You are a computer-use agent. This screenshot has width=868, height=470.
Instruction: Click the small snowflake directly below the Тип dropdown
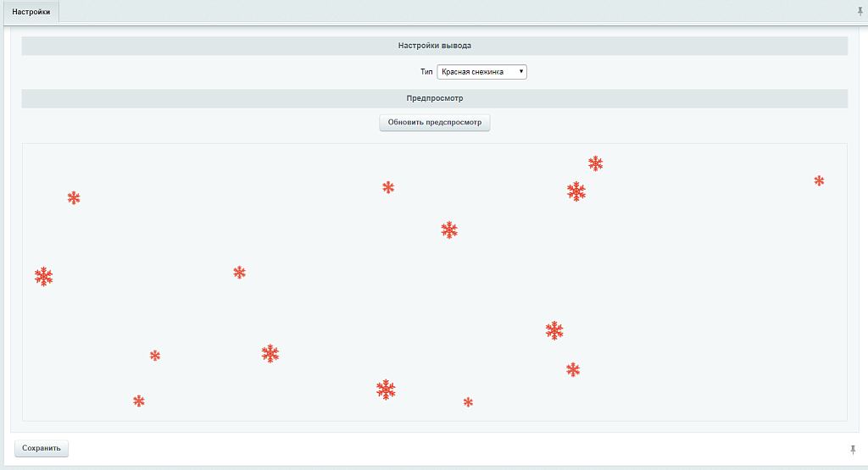tap(468, 402)
